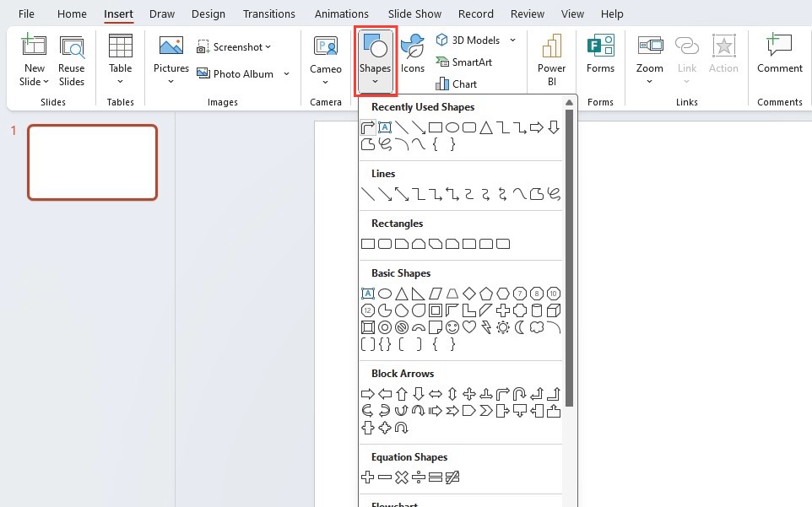Choose the Division sign in Equation Shapes
The height and width of the screenshot is (507, 812).
pyautogui.click(x=419, y=477)
